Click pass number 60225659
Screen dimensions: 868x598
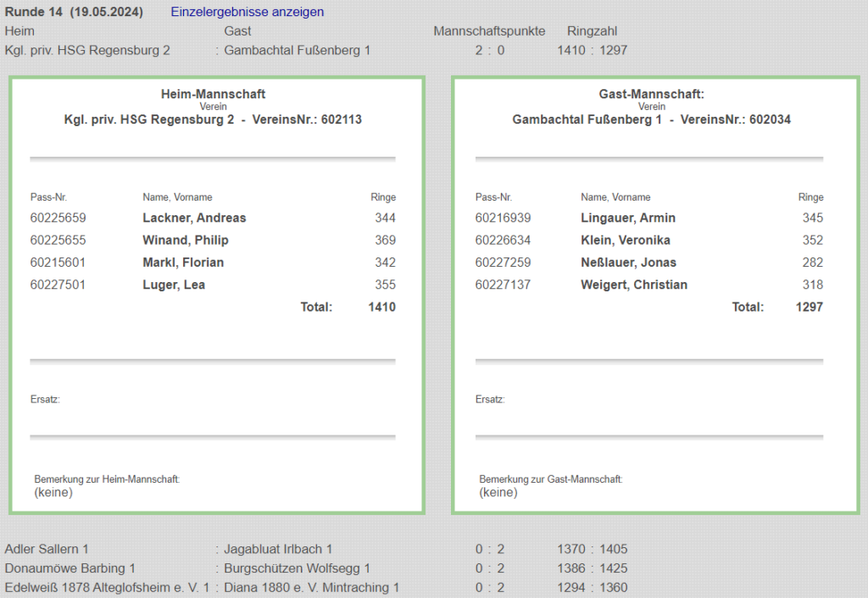click(x=58, y=218)
